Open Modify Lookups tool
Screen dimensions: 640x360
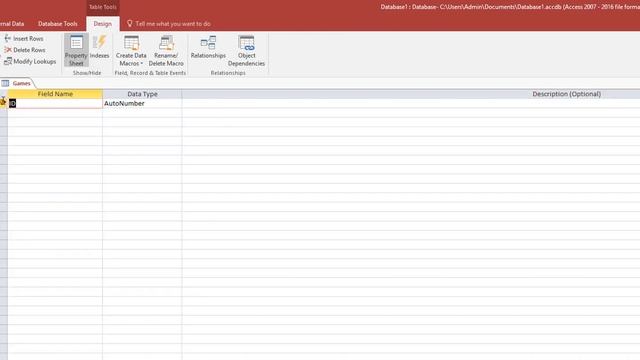pos(30,61)
